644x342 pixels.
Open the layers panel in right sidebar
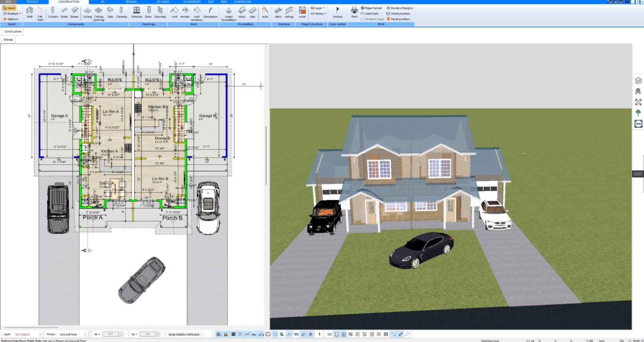(x=638, y=80)
